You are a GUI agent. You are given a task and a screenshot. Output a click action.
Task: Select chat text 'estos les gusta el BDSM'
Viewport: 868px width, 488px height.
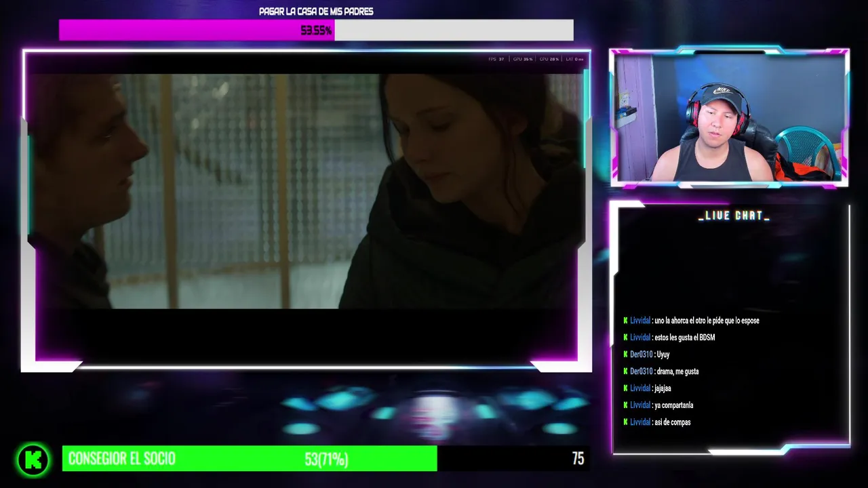[685, 338]
